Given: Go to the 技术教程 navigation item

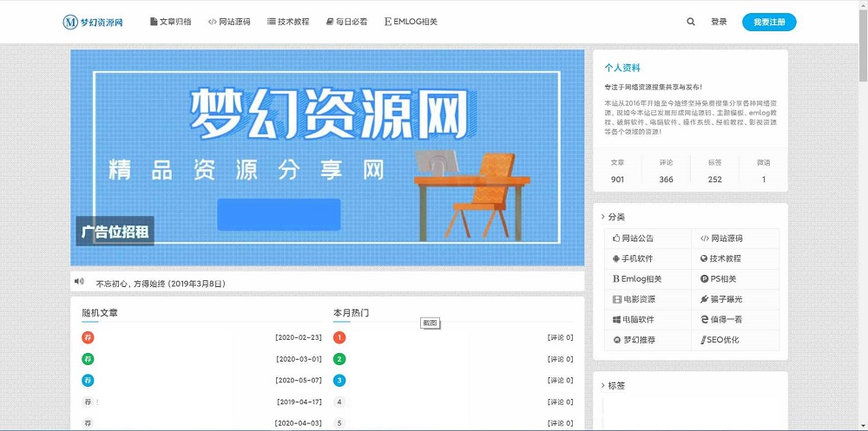Looking at the screenshot, I should click(288, 23).
